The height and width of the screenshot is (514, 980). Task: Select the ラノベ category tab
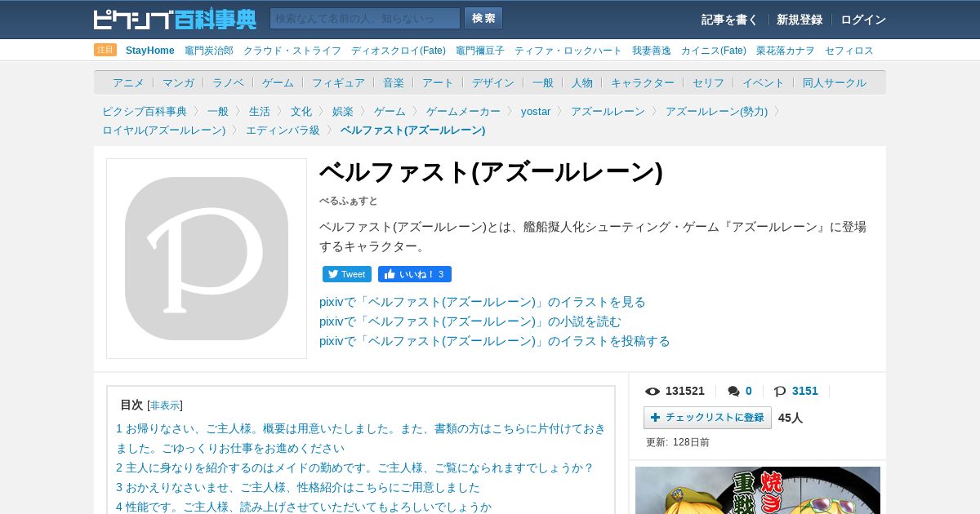228,82
